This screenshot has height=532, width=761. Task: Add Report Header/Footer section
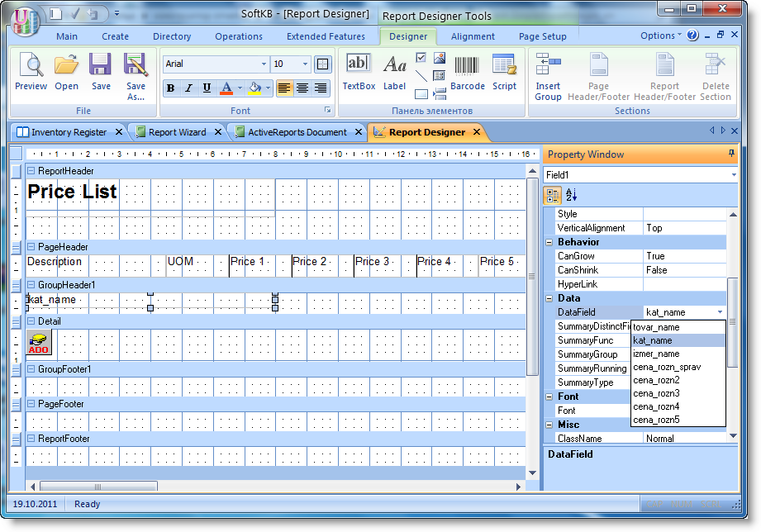click(664, 76)
